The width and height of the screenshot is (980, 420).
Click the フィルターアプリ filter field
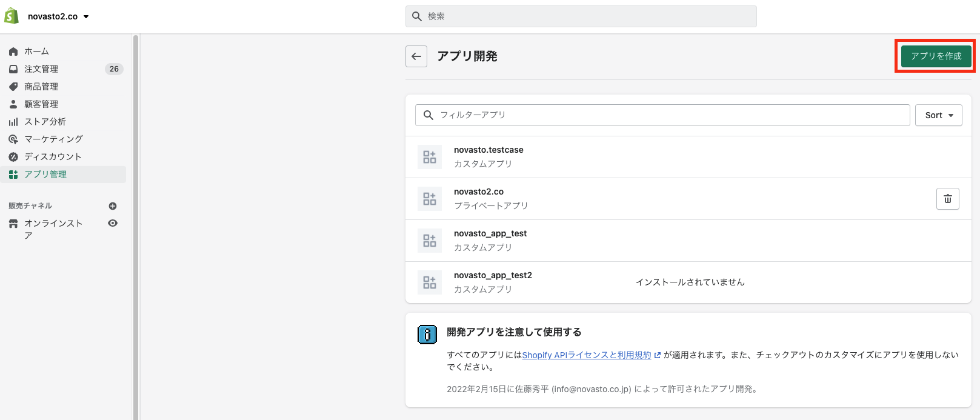(x=662, y=115)
